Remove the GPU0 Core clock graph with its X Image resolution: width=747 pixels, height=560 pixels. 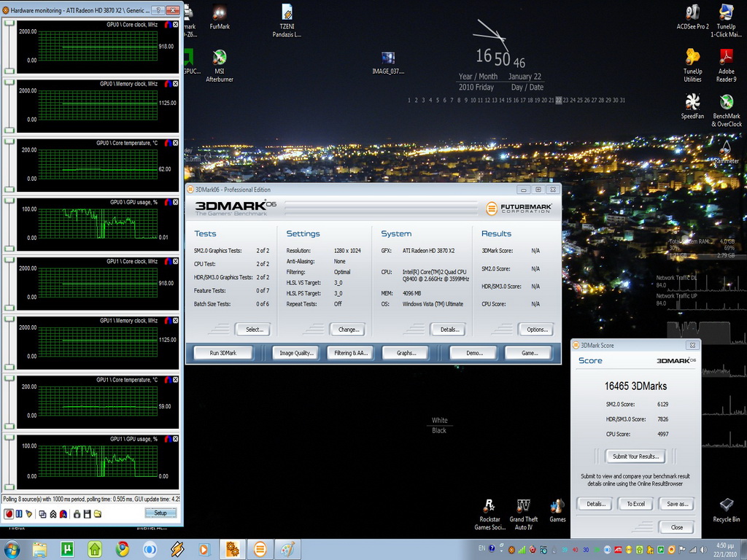pos(175,24)
